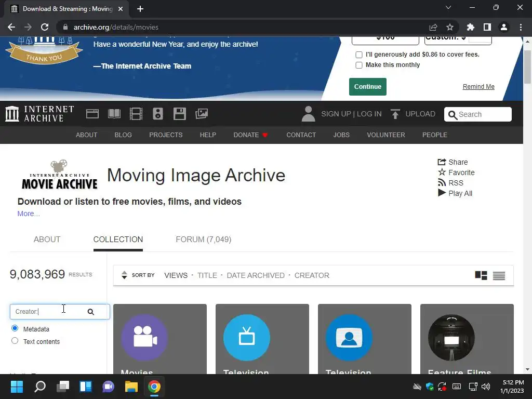The height and width of the screenshot is (399, 532).
Task: Open the DONATE menu item
Action: pyautogui.click(x=250, y=135)
